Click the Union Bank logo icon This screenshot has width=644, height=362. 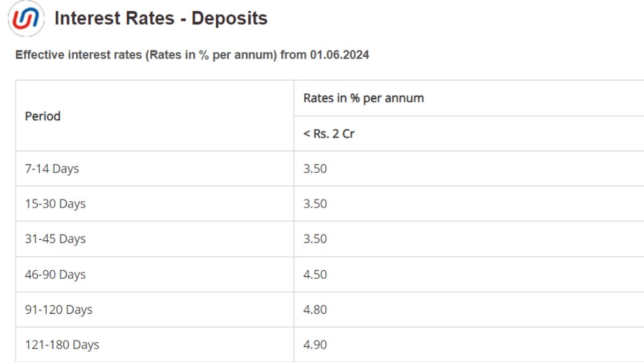click(26, 19)
